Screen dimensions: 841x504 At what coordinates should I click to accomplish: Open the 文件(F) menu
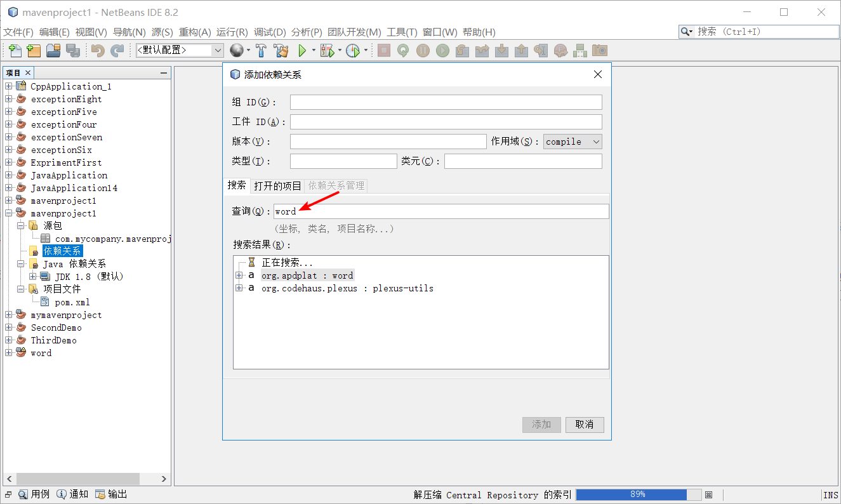tap(18, 32)
